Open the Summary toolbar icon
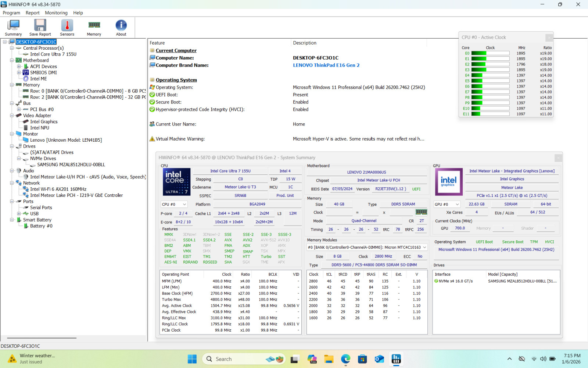Image resolution: width=588 pixels, height=368 pixels. click(x=13, y=28)
